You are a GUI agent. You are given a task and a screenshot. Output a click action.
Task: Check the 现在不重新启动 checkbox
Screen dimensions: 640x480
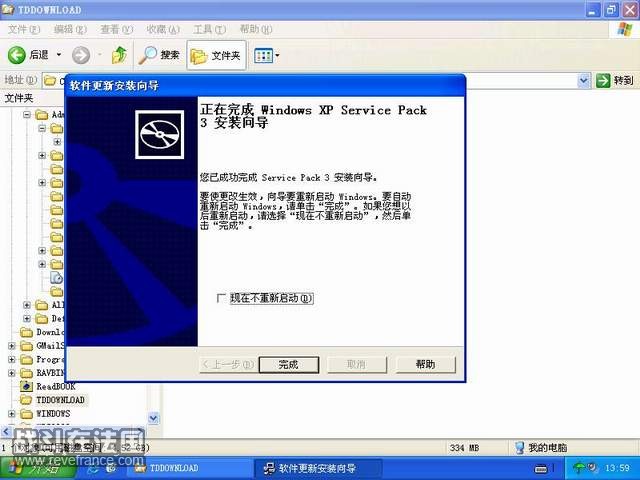pyautogui.click(x=222, y=298)
